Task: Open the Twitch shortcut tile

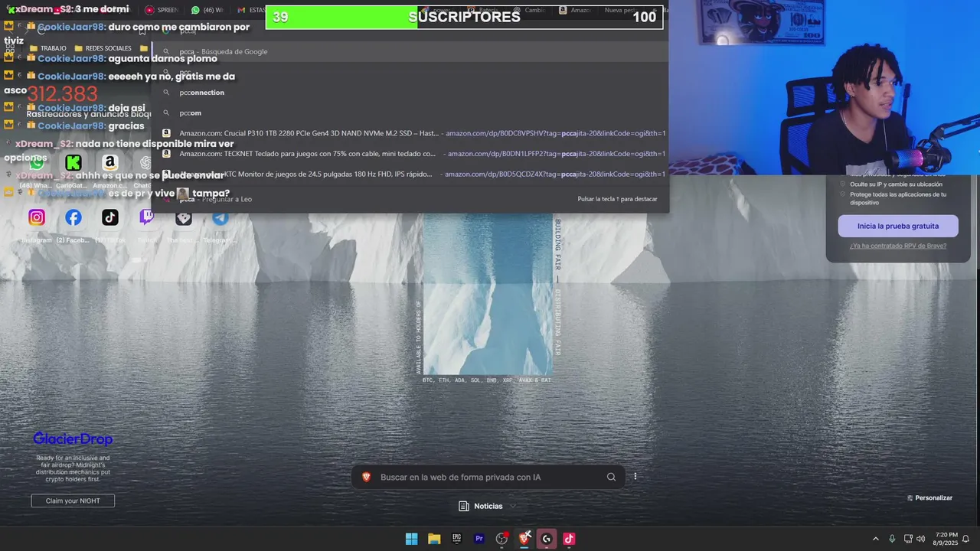Action: point(147,217)
